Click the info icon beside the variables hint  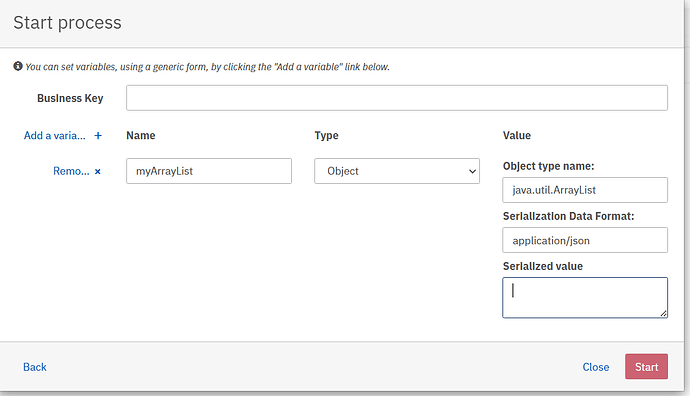[x=18, y=66]
